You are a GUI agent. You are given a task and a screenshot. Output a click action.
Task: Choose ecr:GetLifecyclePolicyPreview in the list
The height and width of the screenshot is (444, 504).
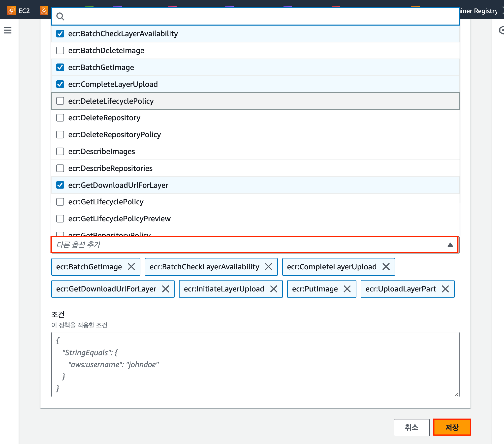pyautogui.click(x=119, y=219)
